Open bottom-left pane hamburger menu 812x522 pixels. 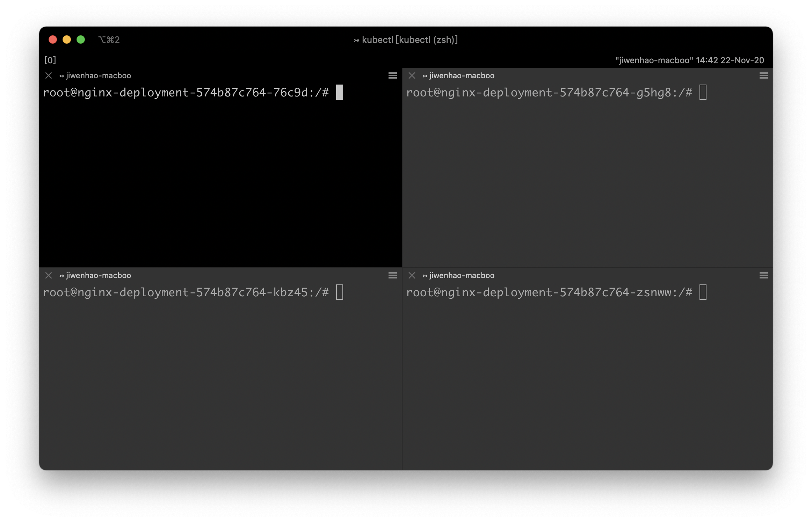click(x=392, y=275)
